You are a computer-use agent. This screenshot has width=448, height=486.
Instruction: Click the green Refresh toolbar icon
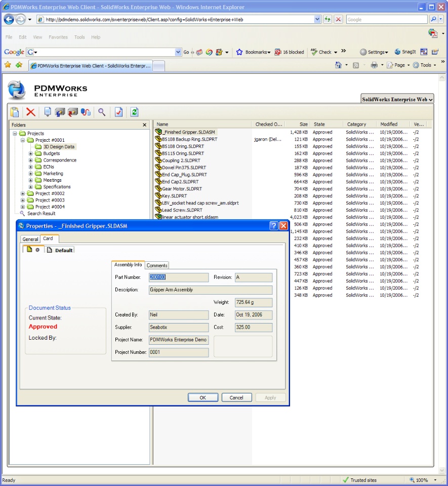[135, 112]
